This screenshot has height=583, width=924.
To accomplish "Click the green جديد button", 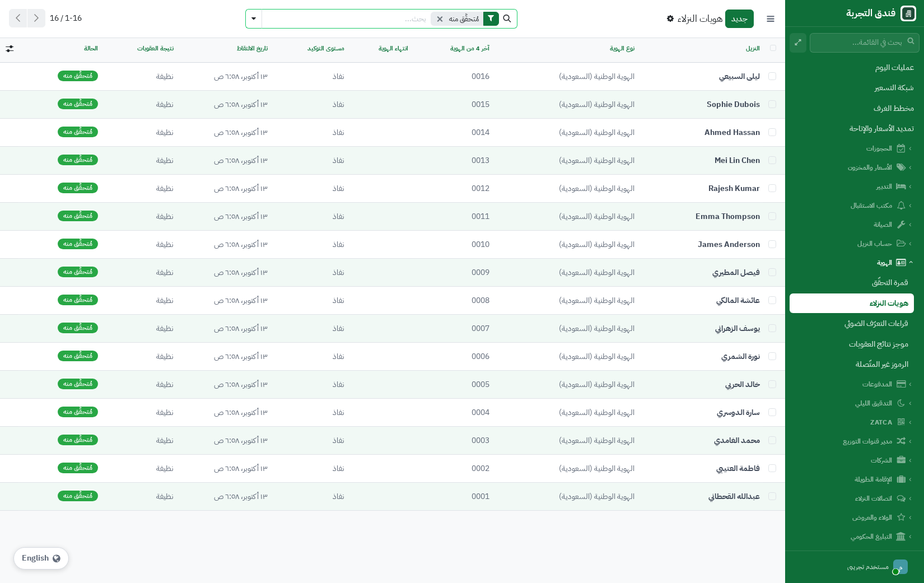I will [x=739, y=18].
